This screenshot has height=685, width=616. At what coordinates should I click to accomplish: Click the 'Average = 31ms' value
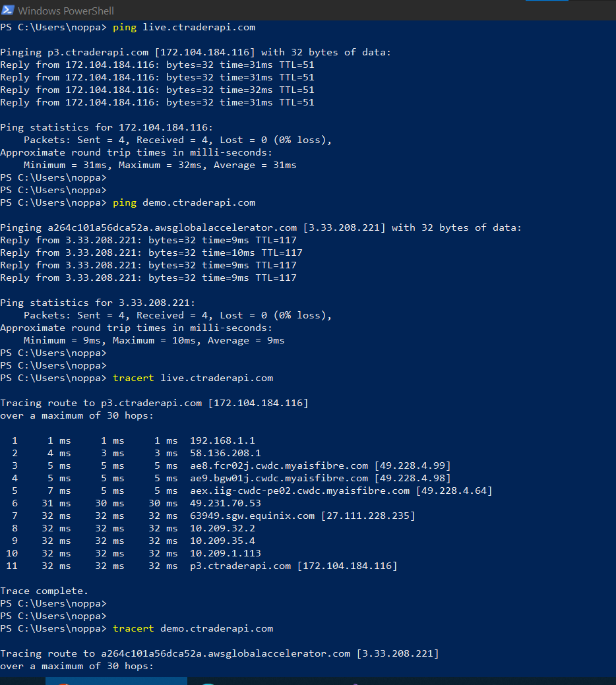[x=255, y=165]
